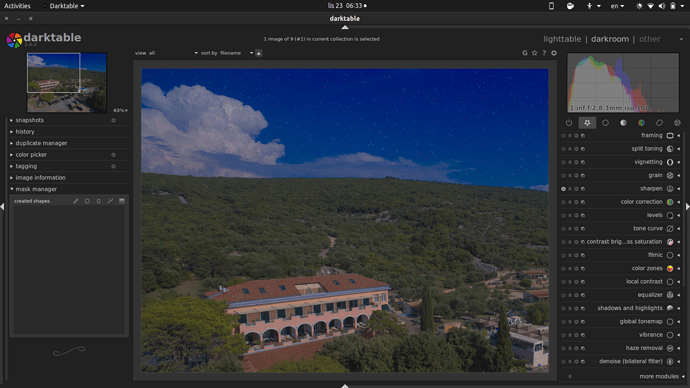Switch to the other view
The height and width of the screenshot is (388, 690).
650,39
